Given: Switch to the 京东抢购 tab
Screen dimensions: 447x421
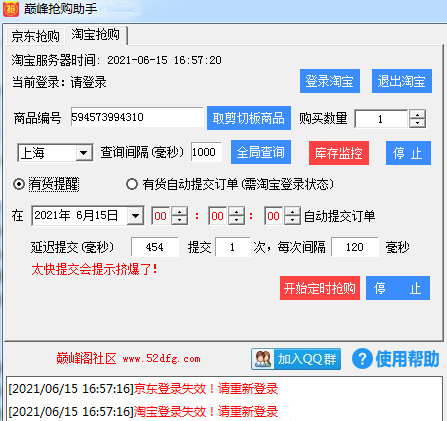Looking at the screenshot, I should [x=35, y=36].
